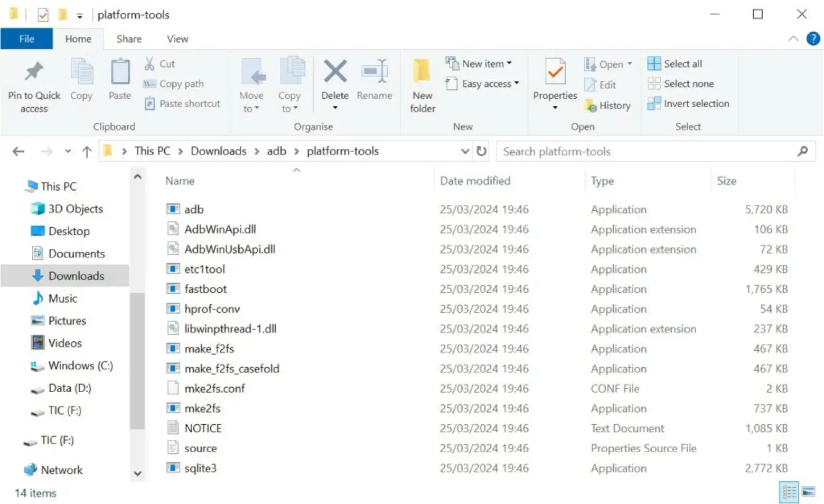
Task: Open the New item dropdown
Action: [x=479, y=63]
